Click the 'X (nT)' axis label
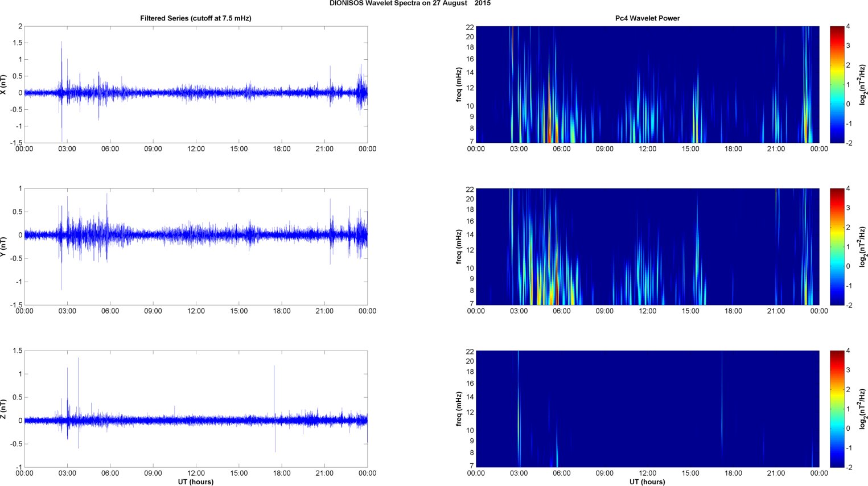The height and width of the screenshot is (486, 868). [4, 84]
